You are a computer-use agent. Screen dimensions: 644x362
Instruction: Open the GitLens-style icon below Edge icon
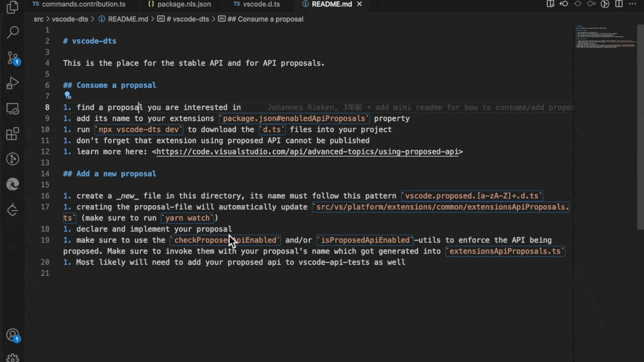(x=13, y=210)
